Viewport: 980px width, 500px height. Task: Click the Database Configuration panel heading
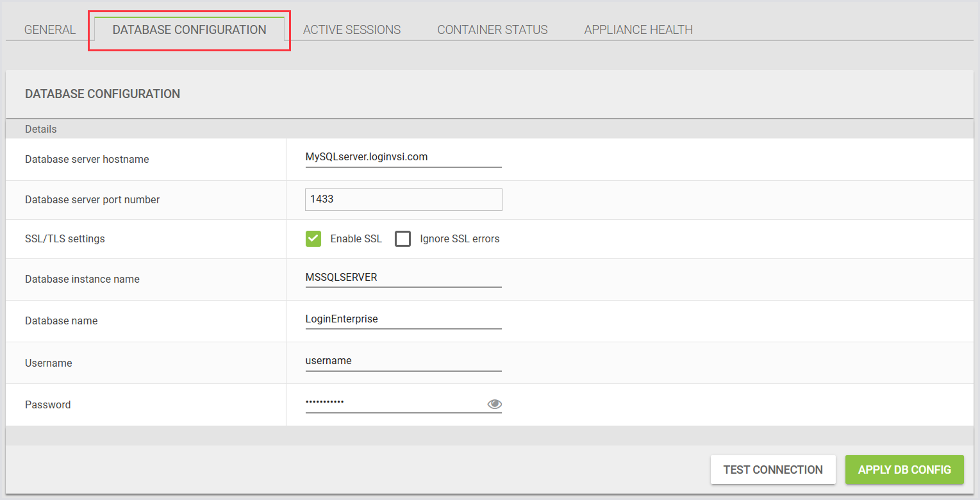tap(103, 94)
